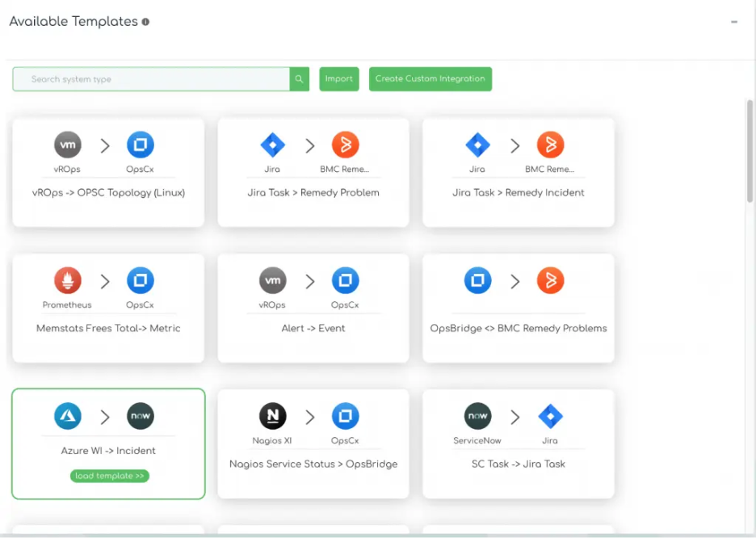Image resolution: width=756 pixels, height=538 pixels.
Task: Select the BMC Remedy icon in Jira Task > Remedy Incident
Action: click(552, 145)
